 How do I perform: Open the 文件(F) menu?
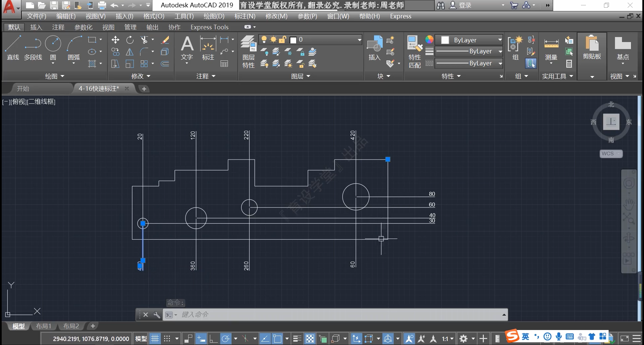point(37,16)
